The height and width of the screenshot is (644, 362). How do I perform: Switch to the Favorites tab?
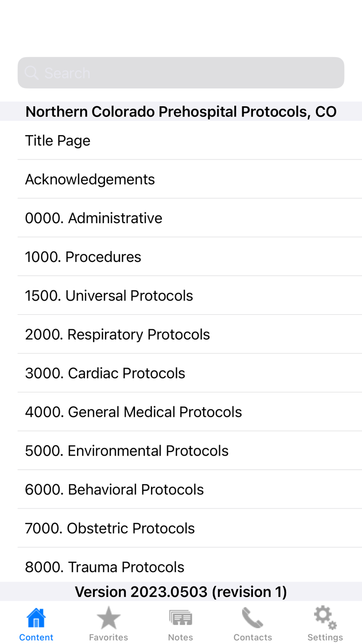coord(108,623)
